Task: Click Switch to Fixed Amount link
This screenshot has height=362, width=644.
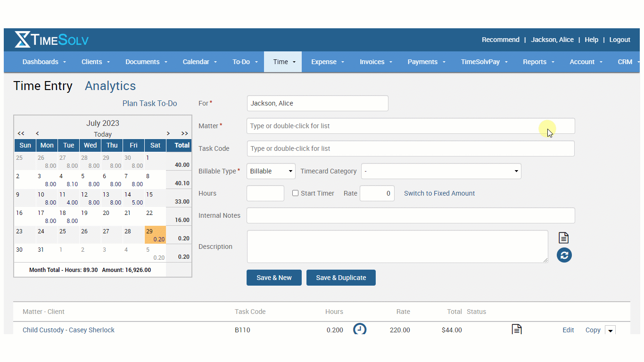Action: tap(439, 193)
